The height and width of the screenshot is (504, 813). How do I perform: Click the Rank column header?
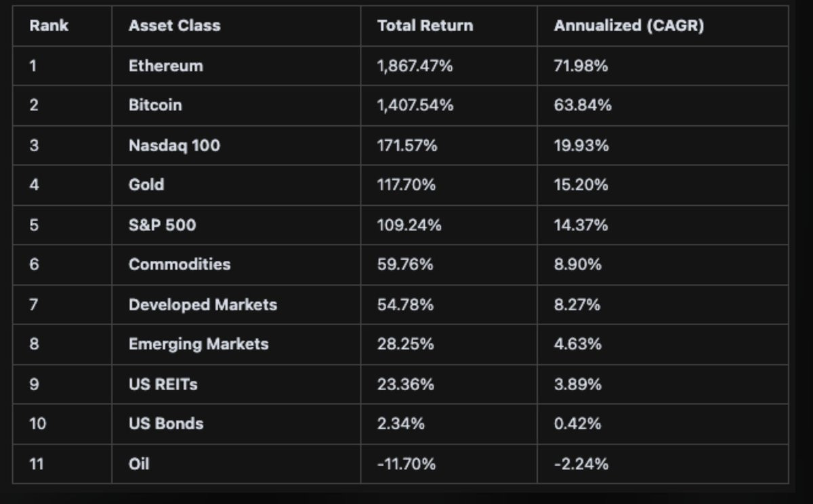coord(49,26)
